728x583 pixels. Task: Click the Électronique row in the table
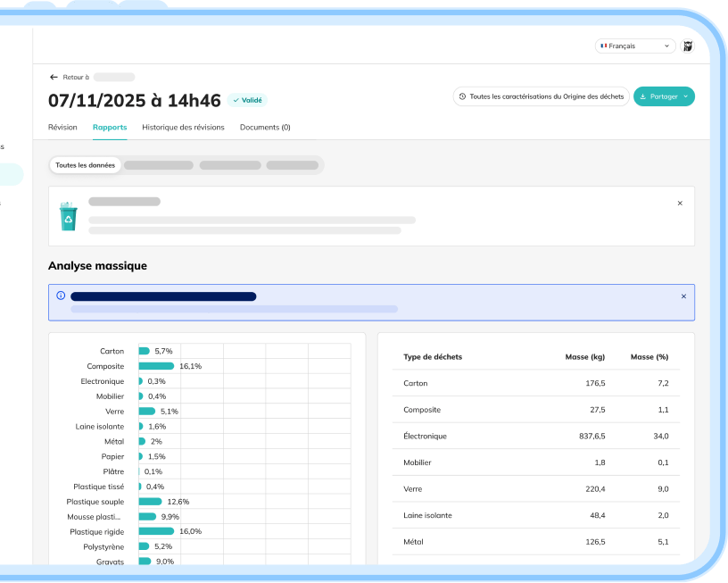click(536, 437)
